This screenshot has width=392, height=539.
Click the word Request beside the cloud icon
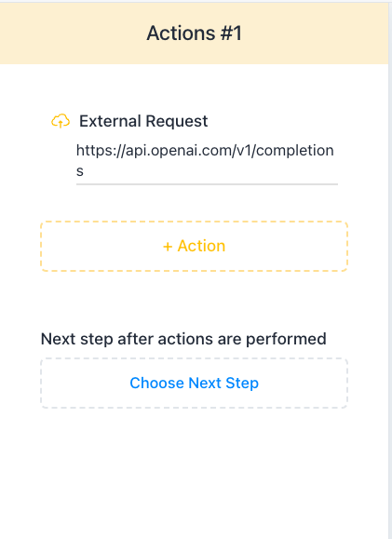(x=177, y=121)
